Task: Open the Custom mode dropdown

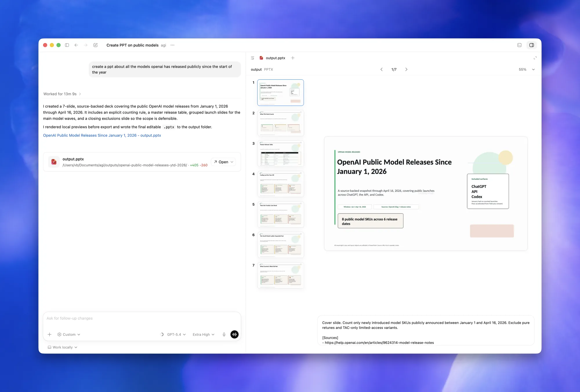Action: pyautogui.click(x=69, y=334)
